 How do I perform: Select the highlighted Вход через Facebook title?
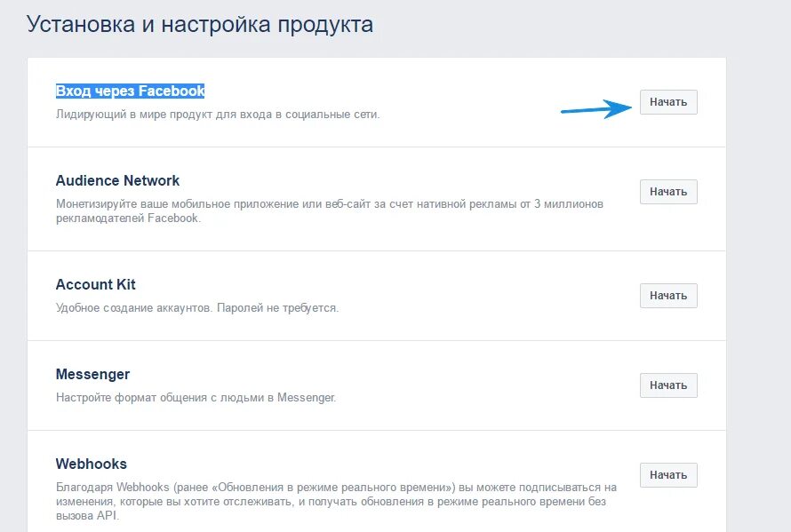tap(130, 91)
